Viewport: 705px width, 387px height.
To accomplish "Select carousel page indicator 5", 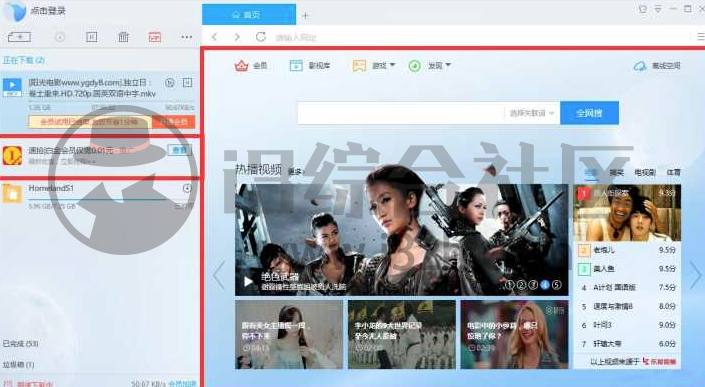I will coord(557,285).
